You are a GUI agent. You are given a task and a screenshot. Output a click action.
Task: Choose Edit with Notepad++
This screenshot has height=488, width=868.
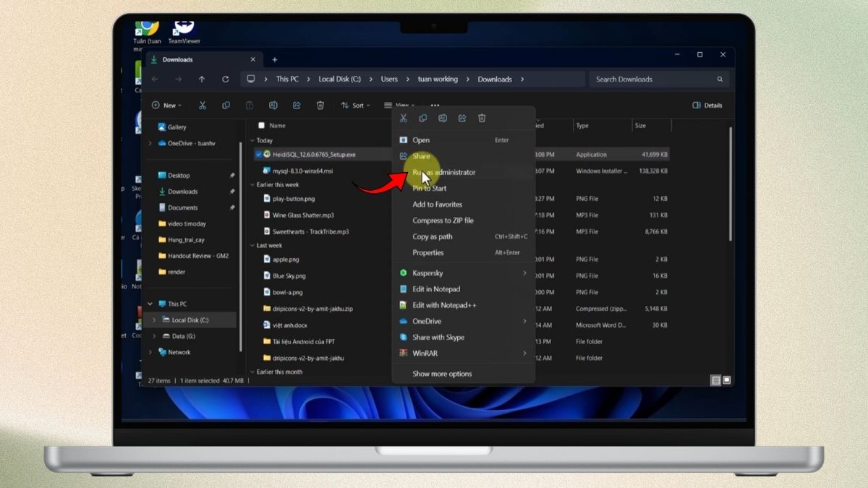(x=463, y=305)
